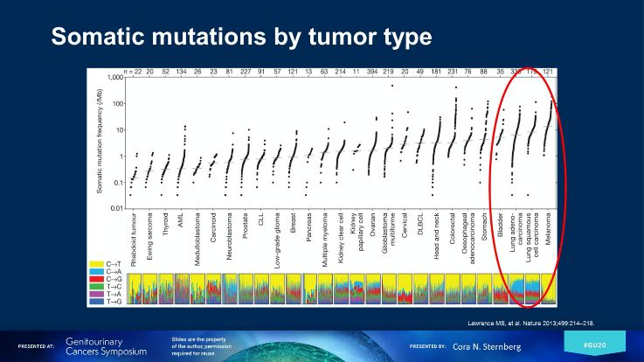
Task: Open the mutation spectrum bar below Rhabdoid tumour
Action: point(135,289)
